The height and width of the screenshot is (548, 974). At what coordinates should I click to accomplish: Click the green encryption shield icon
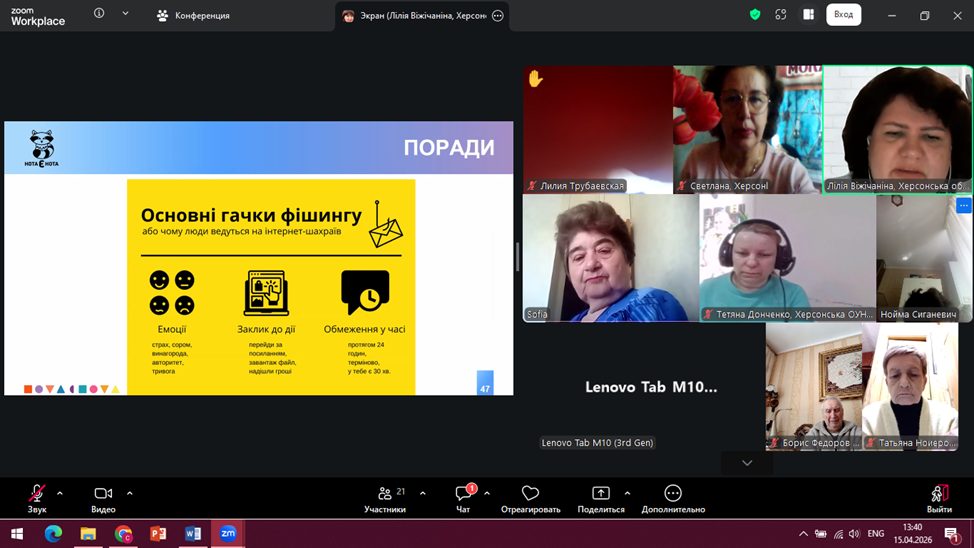[x=755, y=15]
